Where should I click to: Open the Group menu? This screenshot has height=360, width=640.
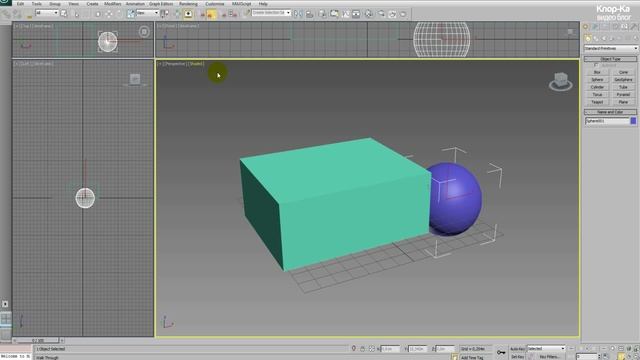pyautogui.click(x=55, y=4)
